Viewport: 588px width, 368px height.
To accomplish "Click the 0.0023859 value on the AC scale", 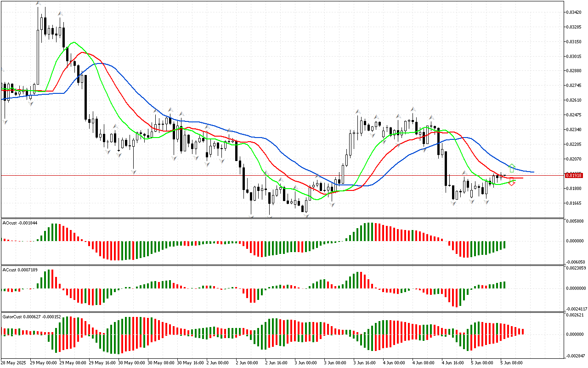I will click(576, 267).
